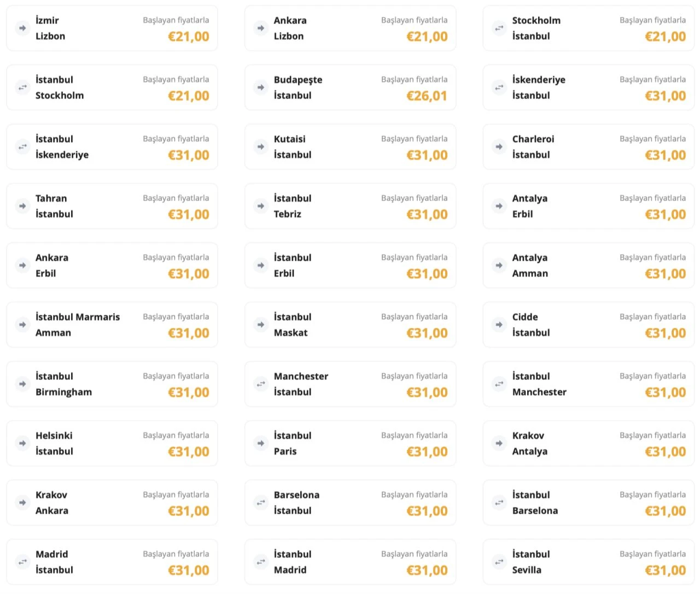The height and width of the screenshot is (594, 700).
Task: Click the arrow icon next to Tahran–İstanbul
Action: point(22,206)
